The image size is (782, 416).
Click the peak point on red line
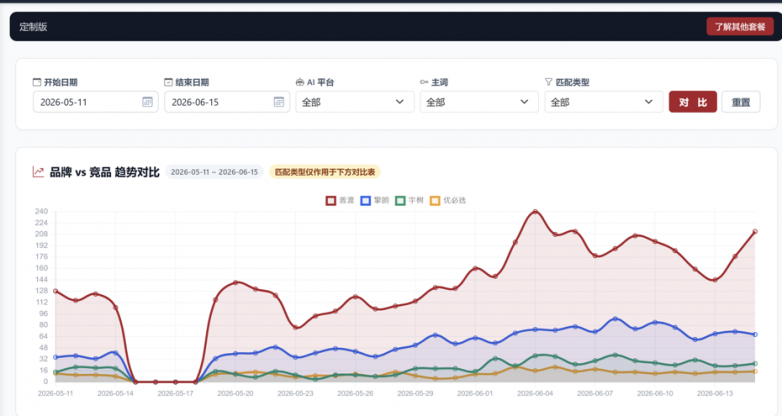(x=535, y=211)
